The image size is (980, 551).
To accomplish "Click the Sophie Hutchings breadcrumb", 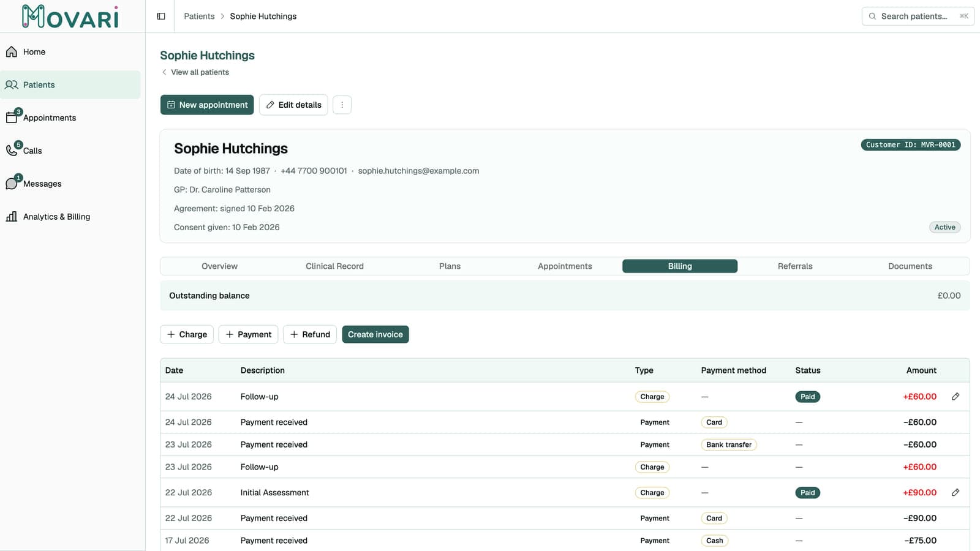I will (x=263, y=17).
